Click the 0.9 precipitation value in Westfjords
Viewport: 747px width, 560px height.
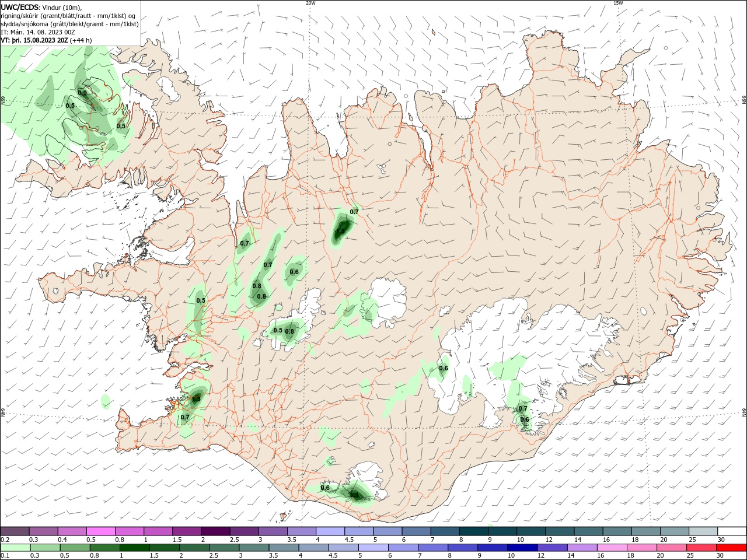click(82, 93)
